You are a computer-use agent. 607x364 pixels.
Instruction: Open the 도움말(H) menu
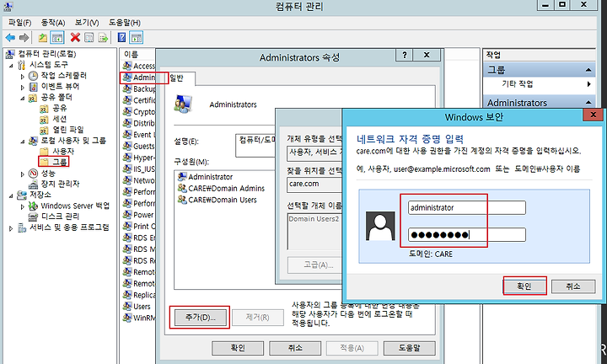[x=125, y=23]
